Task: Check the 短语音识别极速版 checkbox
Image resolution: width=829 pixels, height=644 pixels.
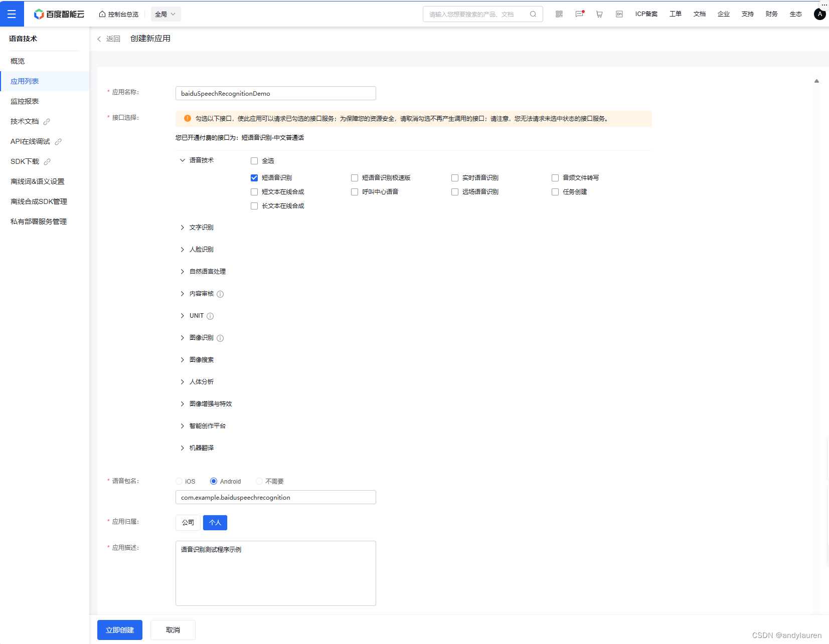Action: tap(355, 178)
